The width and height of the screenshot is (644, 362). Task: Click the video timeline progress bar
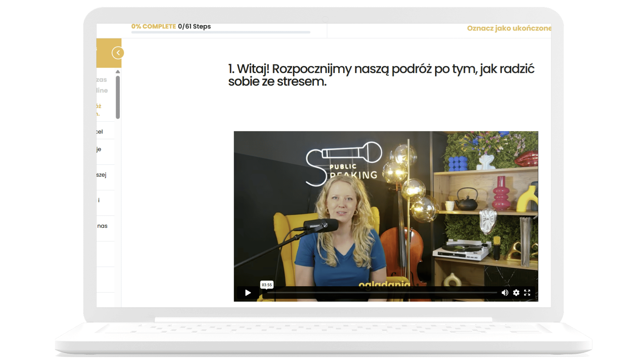click(382, 293)
